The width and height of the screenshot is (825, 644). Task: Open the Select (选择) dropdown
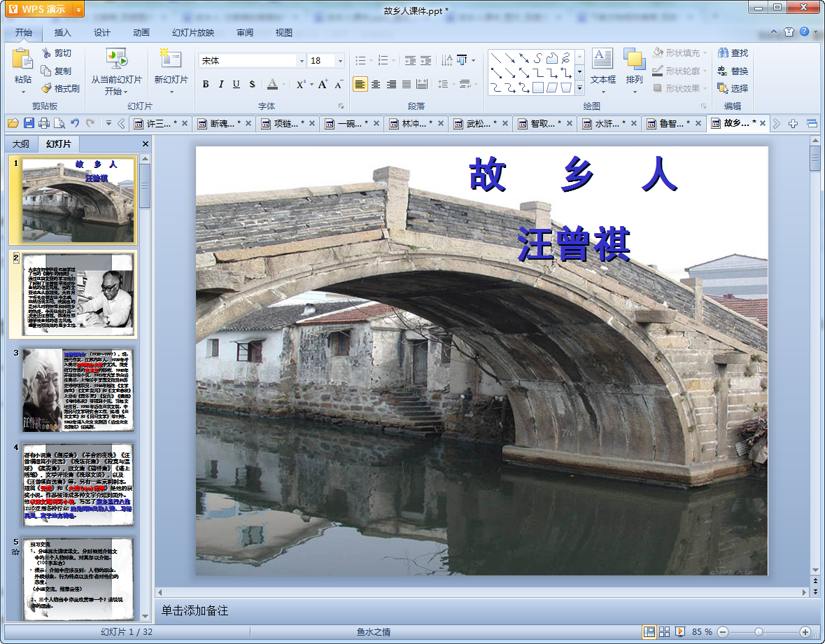point(733,88)
